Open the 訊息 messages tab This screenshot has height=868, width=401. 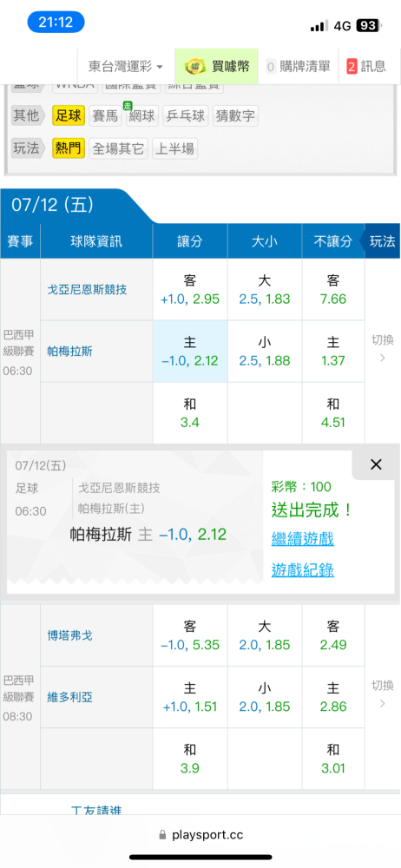click(367, 67)
